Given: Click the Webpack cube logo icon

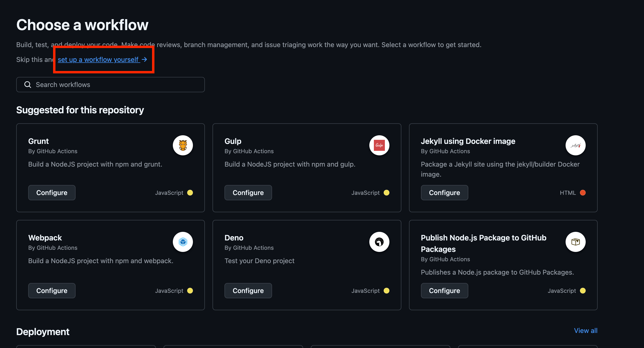Looking at the screenshot, I should pyautogui.click(x=183, y=242).
